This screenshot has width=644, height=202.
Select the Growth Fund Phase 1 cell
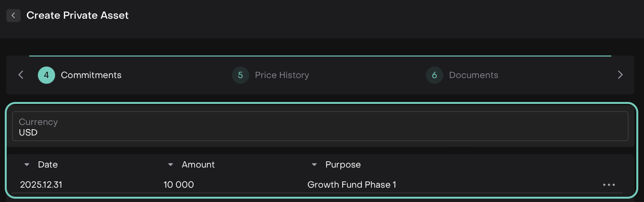[352, 185]
